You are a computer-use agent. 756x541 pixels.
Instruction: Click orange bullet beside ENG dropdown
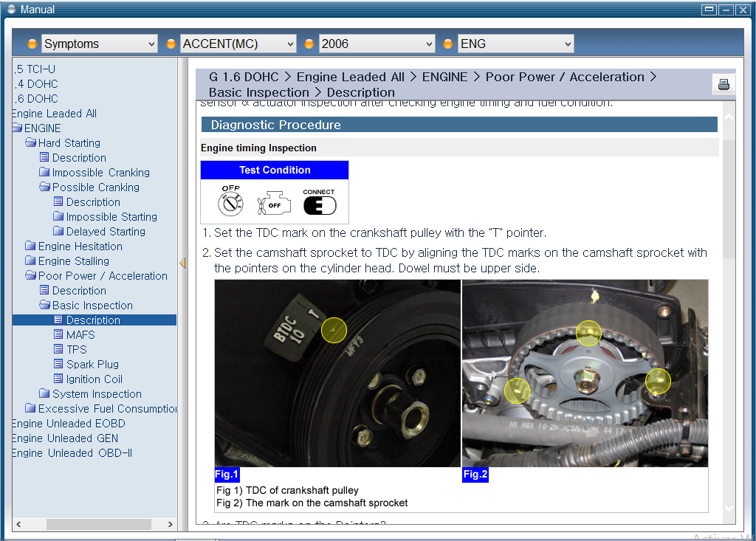(x=448, y=44)
